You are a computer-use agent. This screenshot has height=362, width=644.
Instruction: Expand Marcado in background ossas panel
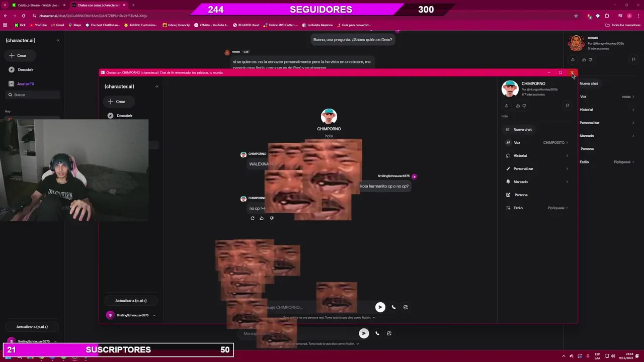607,136
